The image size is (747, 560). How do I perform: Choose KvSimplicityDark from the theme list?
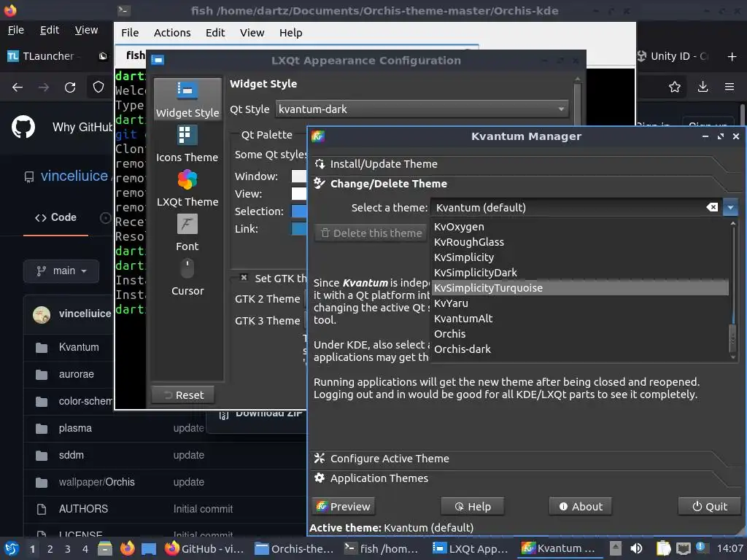pos(580,273)
